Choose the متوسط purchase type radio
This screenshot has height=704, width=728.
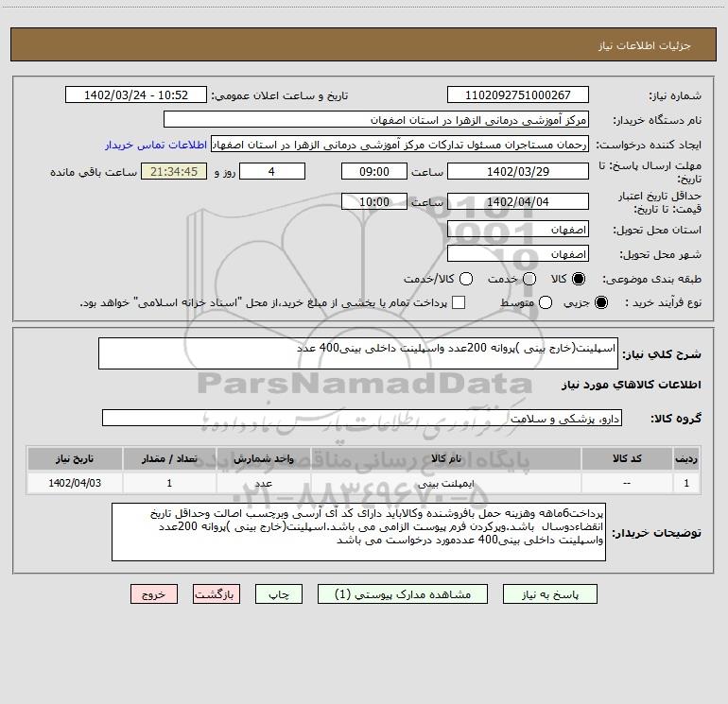pos(546,302)
